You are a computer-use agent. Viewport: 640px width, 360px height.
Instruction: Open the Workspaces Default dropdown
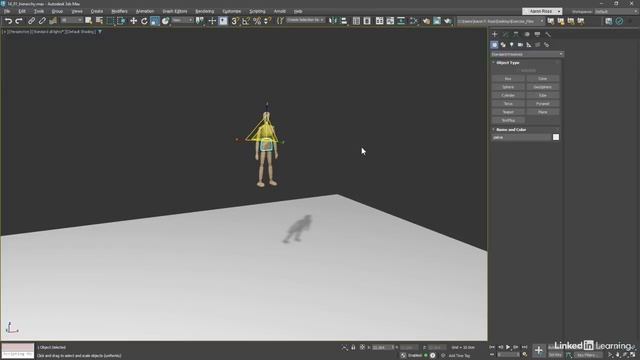click(616, 11)
